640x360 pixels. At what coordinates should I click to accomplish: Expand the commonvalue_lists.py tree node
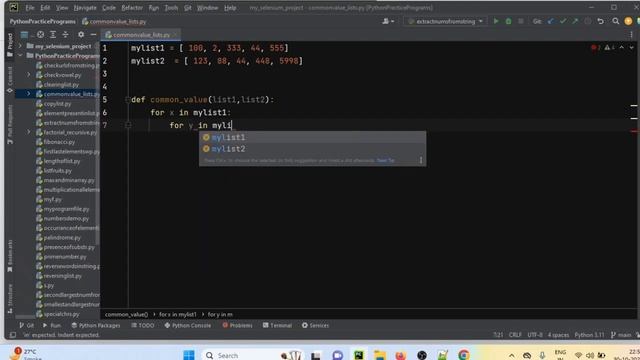(29, 94)
